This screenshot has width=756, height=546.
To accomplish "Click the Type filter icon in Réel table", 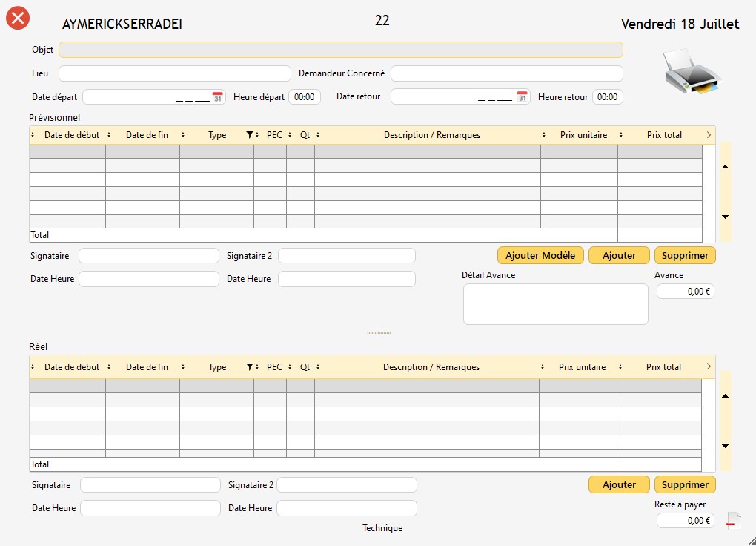I will [x=250, y=367].
